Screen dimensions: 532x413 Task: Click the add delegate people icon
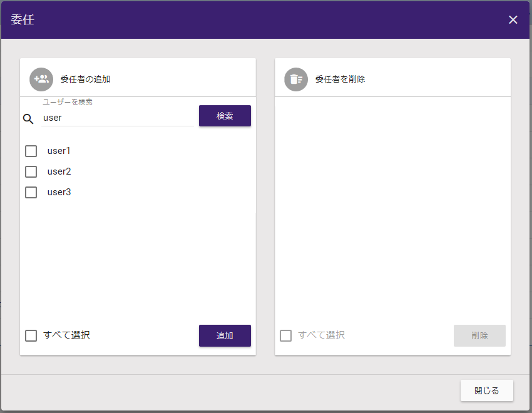pos(41,79)
